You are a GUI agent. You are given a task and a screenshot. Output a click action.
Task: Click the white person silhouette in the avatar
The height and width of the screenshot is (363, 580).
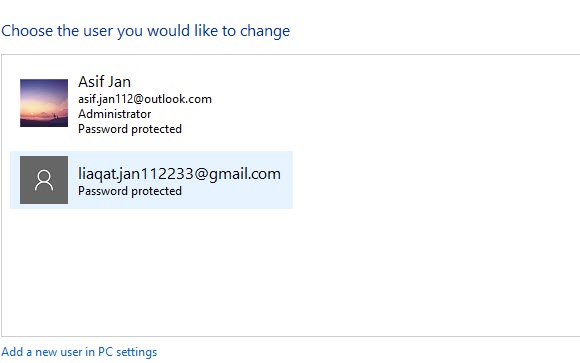[x=44, y=180]
